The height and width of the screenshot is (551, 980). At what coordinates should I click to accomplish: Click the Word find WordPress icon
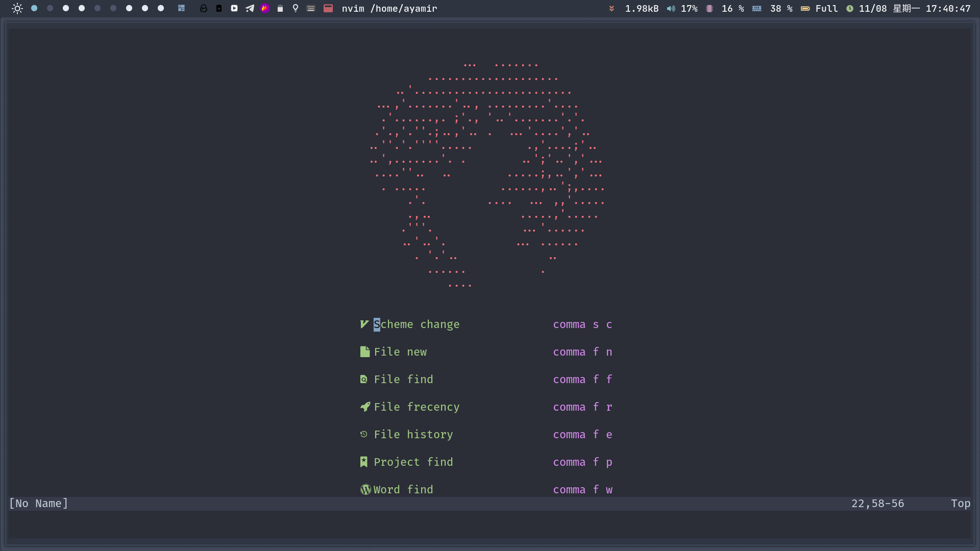coord(365,490)
